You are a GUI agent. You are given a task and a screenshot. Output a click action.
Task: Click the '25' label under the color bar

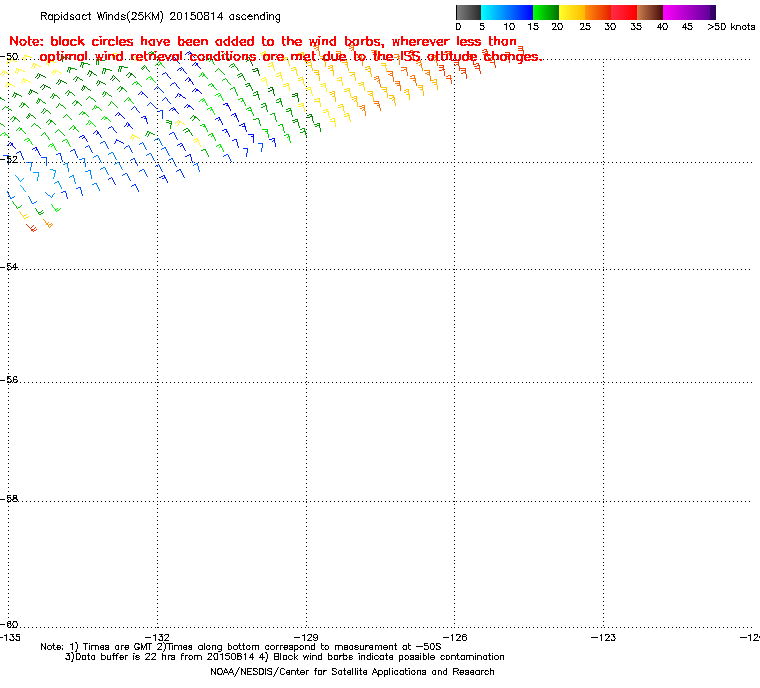[x=585, y=27]
